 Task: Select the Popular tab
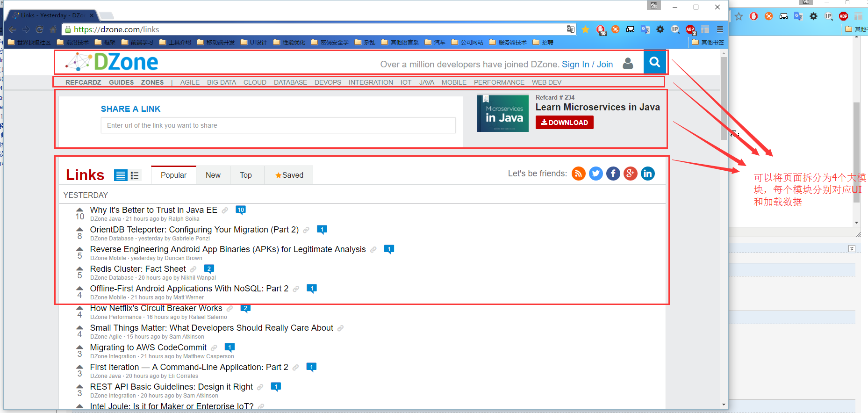click(174, 175)
